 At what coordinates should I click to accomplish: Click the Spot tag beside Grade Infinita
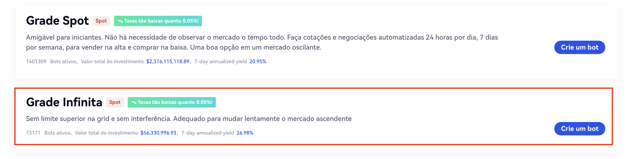pyautogui.click(x=115, y=102)
